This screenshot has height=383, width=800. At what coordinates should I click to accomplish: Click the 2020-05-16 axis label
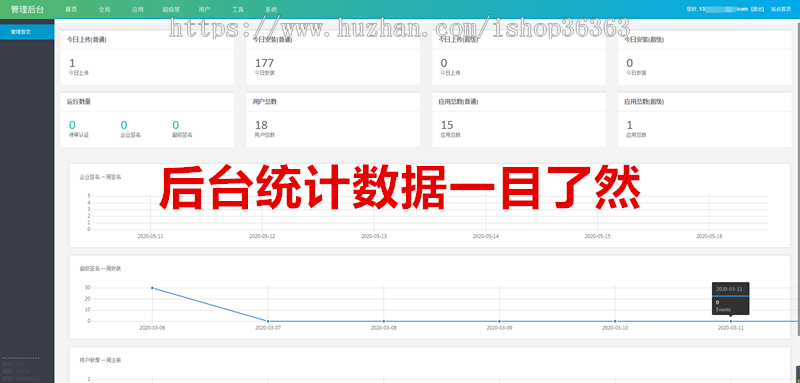click(x=709, y=237)
